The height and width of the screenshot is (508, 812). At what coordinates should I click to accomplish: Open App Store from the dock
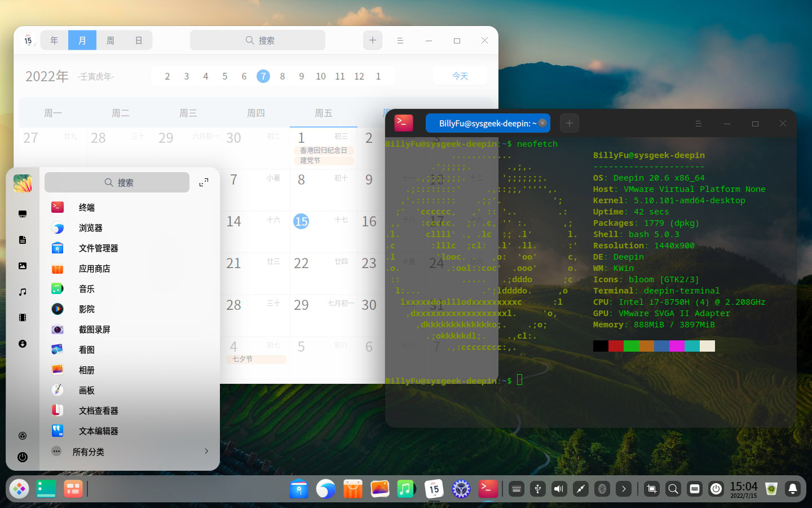tap(352, 489)
